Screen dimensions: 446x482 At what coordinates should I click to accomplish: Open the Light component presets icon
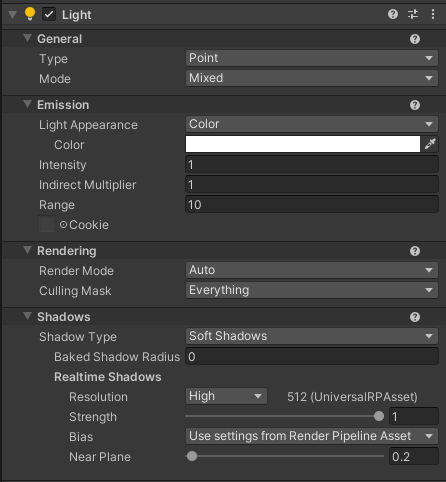point(413,14)
